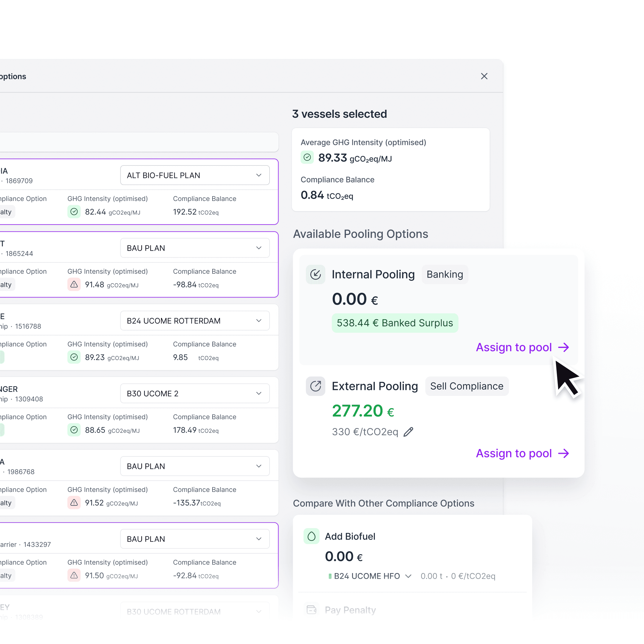
Task: Open the B30 UCOME ROTTERDAM plan dropdown
Action: (195, 612)
